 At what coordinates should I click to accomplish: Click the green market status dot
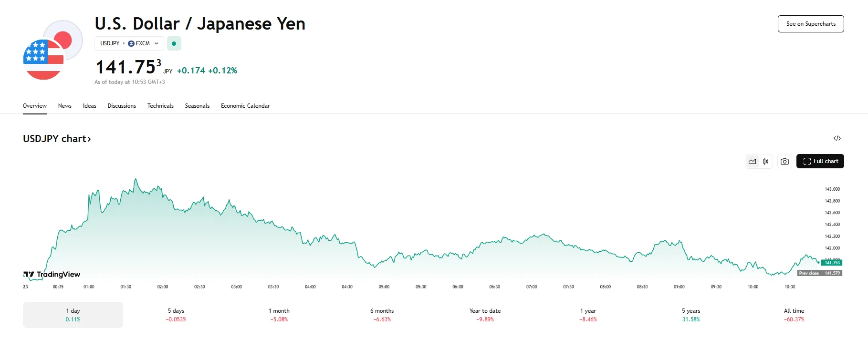pyautogui.click(x=174, y=43)
